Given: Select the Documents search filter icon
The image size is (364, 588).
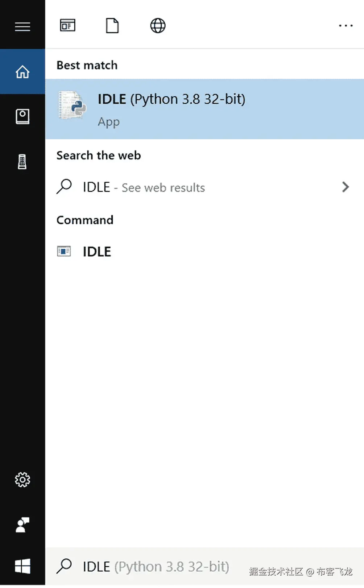Looking at the screenshot, I should click(112, 25).
